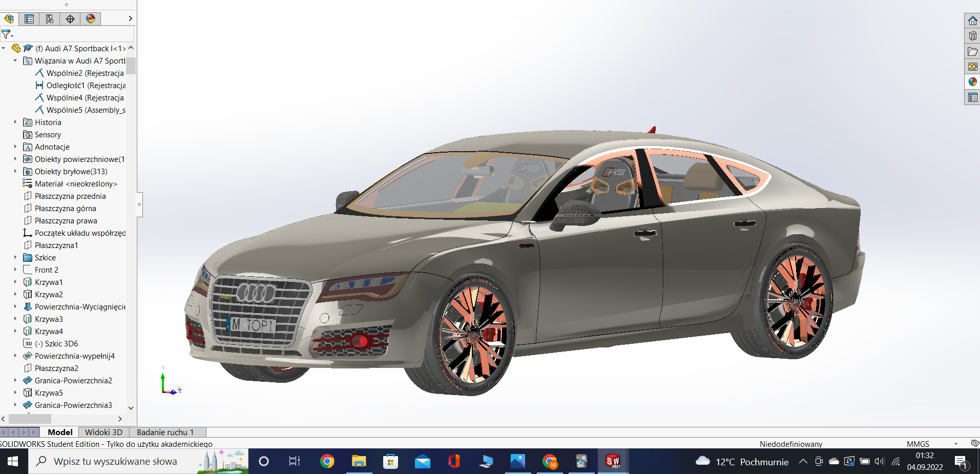Click the Wi-Fi network tray icon
980x474 pixels.
895,461
